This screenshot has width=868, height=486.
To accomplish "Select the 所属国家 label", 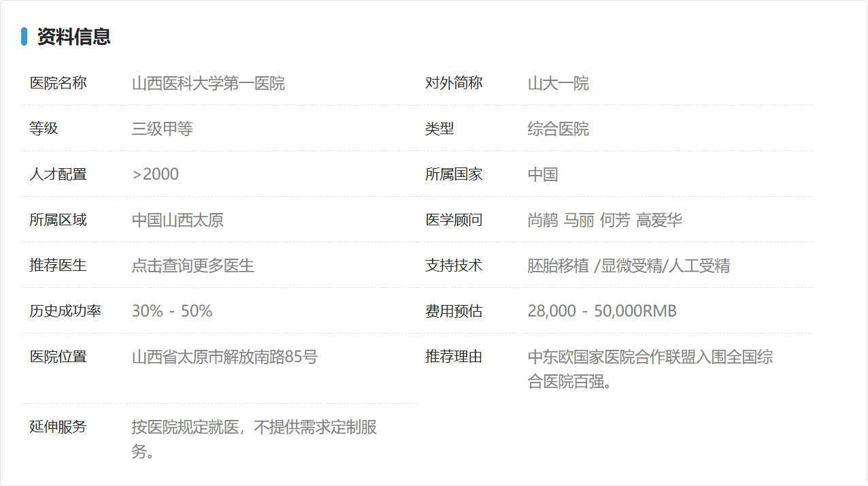I will tap(454, 174).
